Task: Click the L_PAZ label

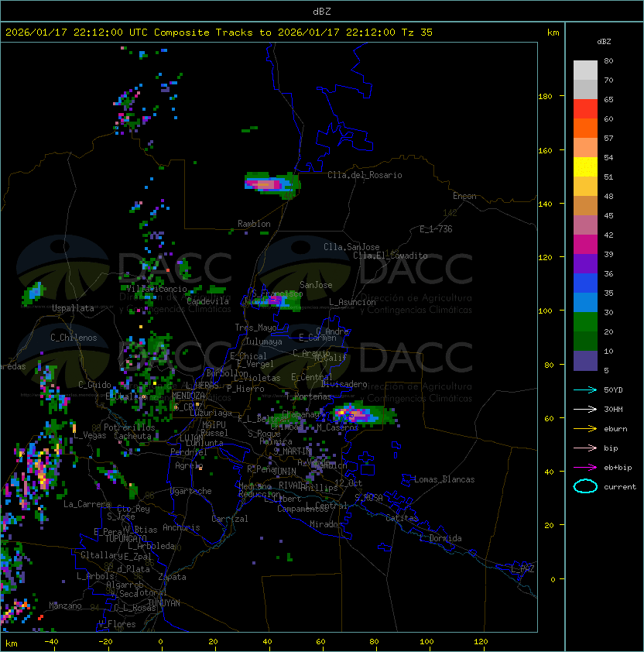Action: click(x=522, y=569)
